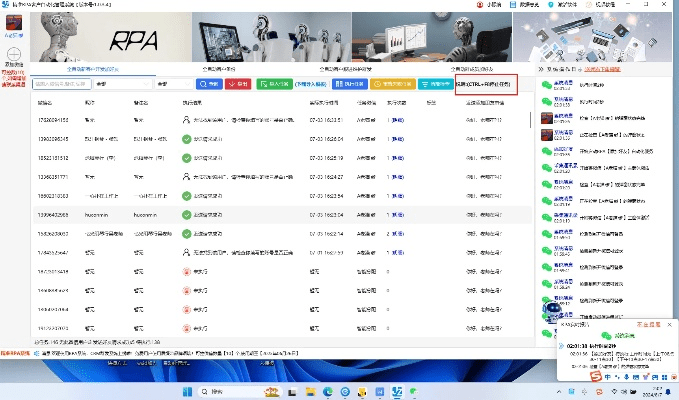Click the red Export button
679x400 pixels.
pos(240,85)
